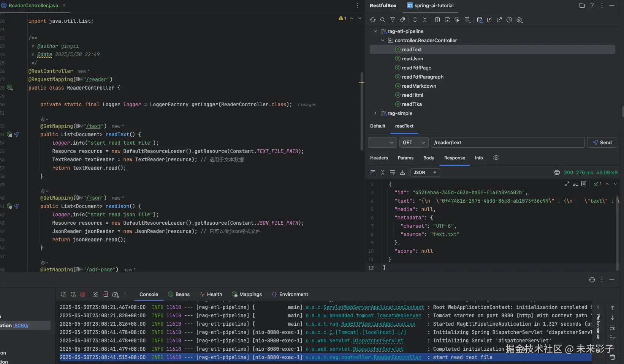Open the Beans tab
This screenshot has width=624, height=364.
[x=179, y=295]
